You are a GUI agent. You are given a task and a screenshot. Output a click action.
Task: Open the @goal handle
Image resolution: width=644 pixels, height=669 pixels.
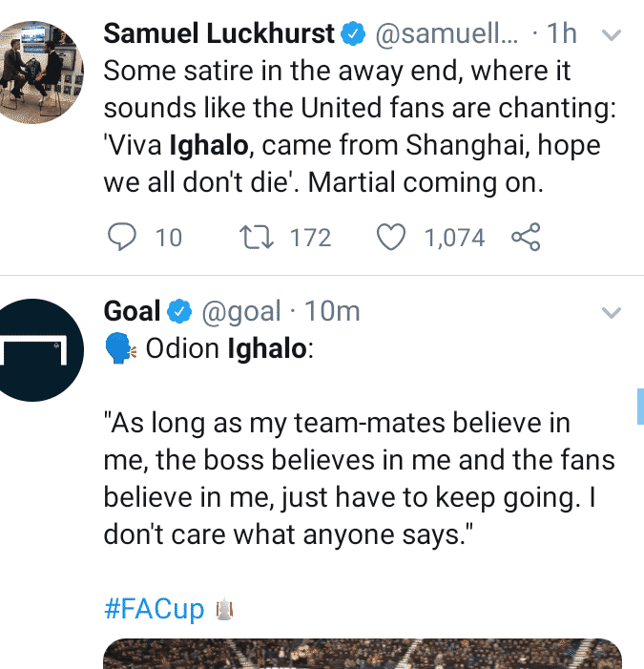click(x=240, y=311)
